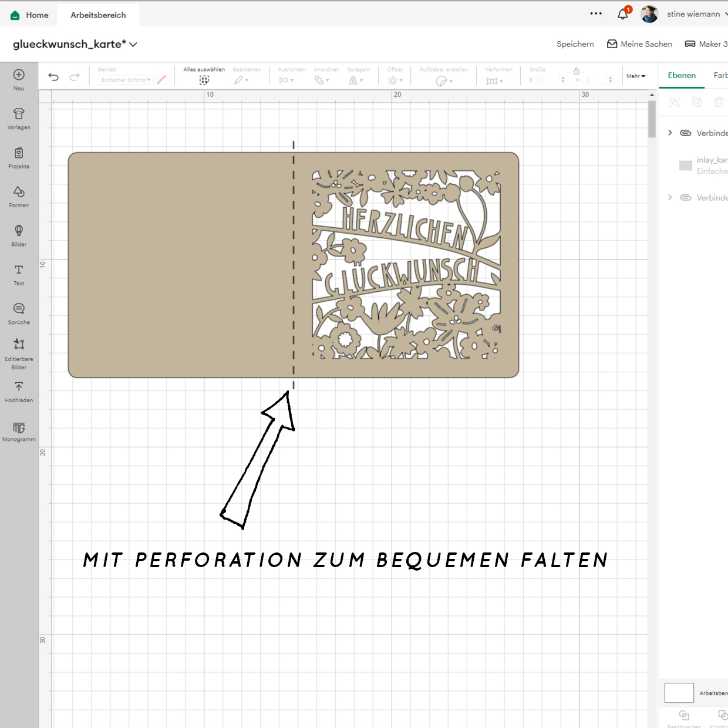Viewport: 728px width, 728px height.
Task: Click the inlay layer gray color swatch
Action: [685, 166]
